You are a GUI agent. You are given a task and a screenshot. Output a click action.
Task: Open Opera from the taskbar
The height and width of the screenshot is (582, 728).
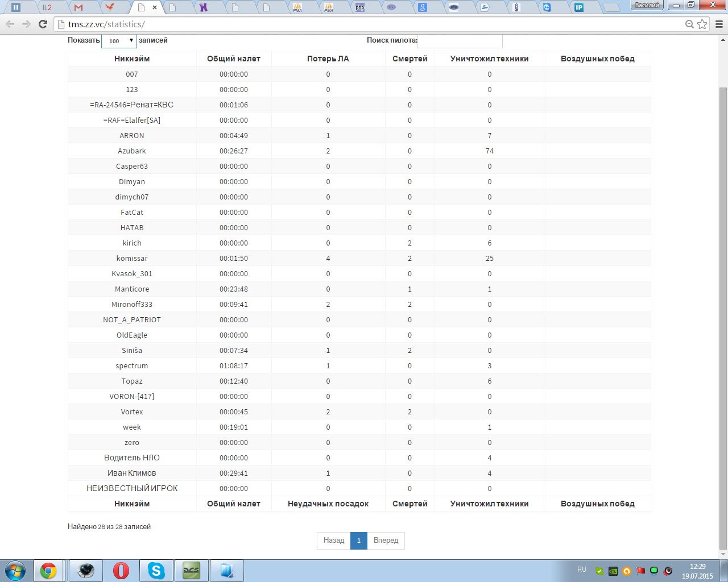(x=121, y=571)
